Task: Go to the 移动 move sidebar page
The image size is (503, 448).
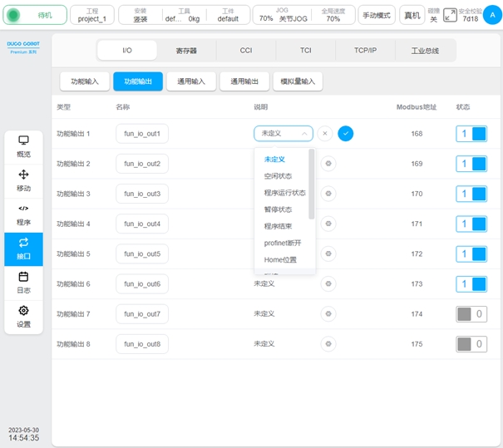Action: pos(23,180)
